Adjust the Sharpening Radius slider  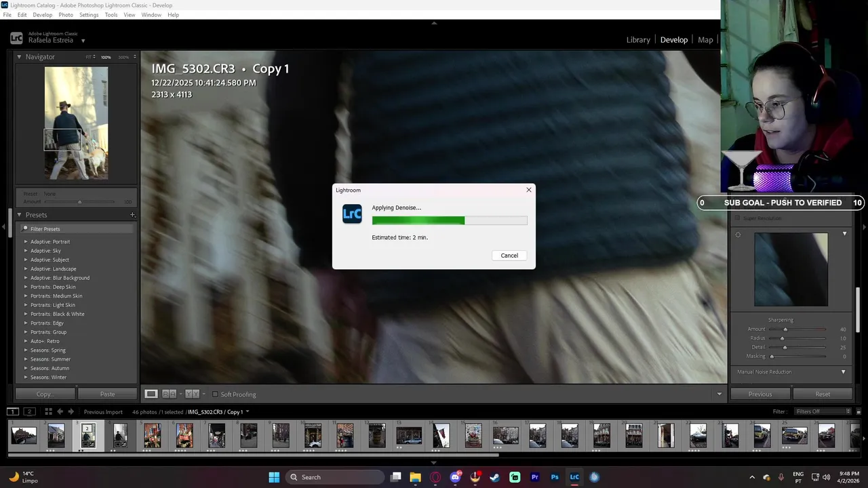782,338
